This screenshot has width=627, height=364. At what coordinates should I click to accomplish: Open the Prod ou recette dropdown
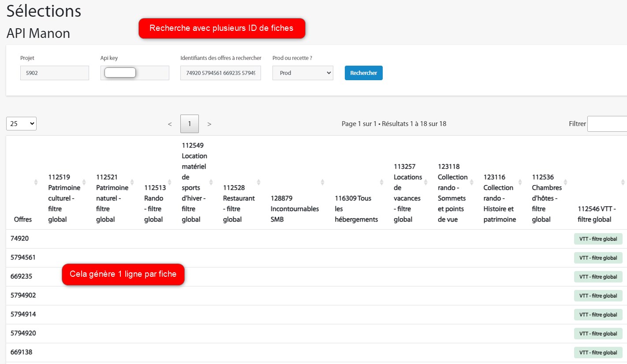(x=303, y=73)
